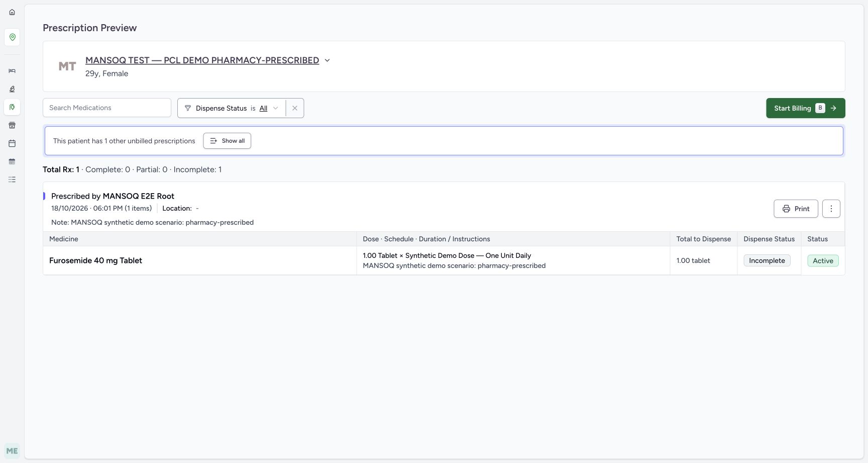Open the MANSOQ TEST patient link

tap(202, 60)
